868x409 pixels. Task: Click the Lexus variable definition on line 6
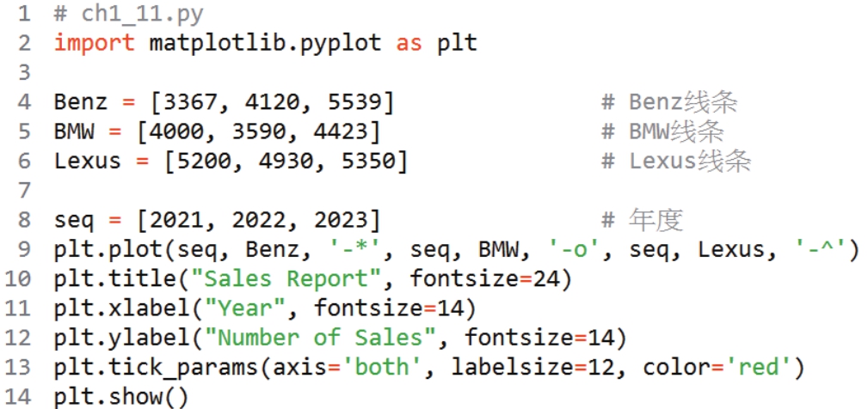pos(88,161)
